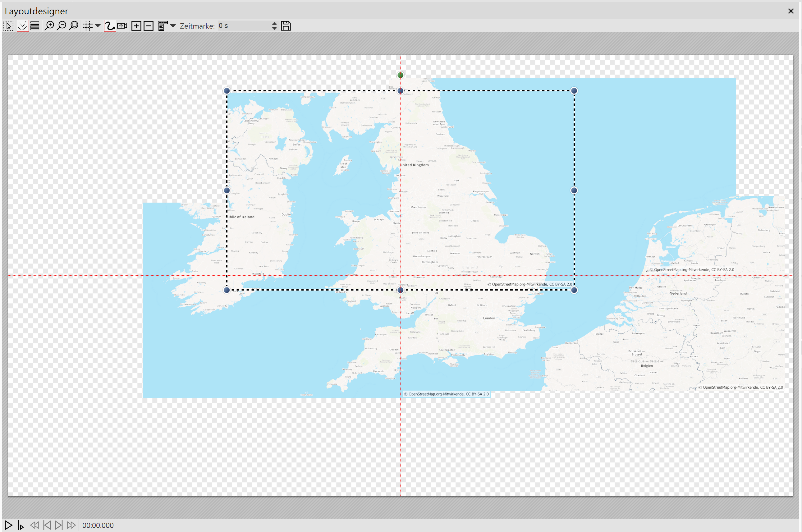Select the layer stack icon

point(34,25)
